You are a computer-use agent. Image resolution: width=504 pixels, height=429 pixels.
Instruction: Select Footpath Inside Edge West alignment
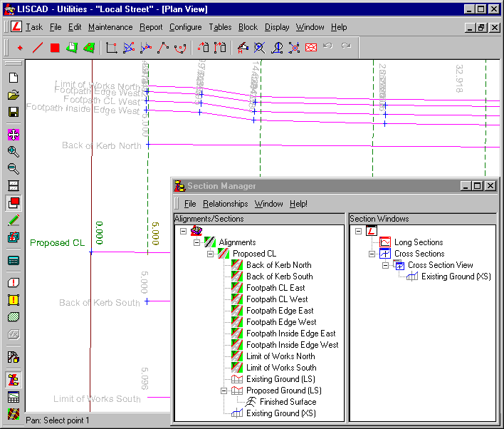tap(292, 345)
